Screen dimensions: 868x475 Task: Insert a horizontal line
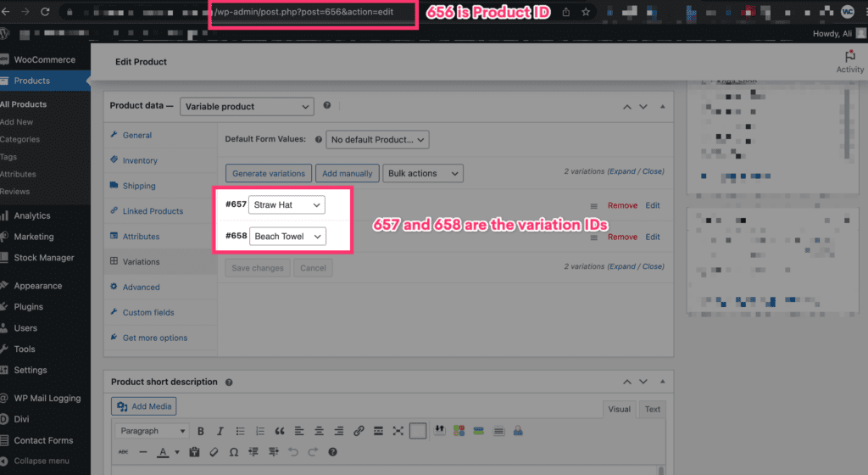click(x=142, y=452)
